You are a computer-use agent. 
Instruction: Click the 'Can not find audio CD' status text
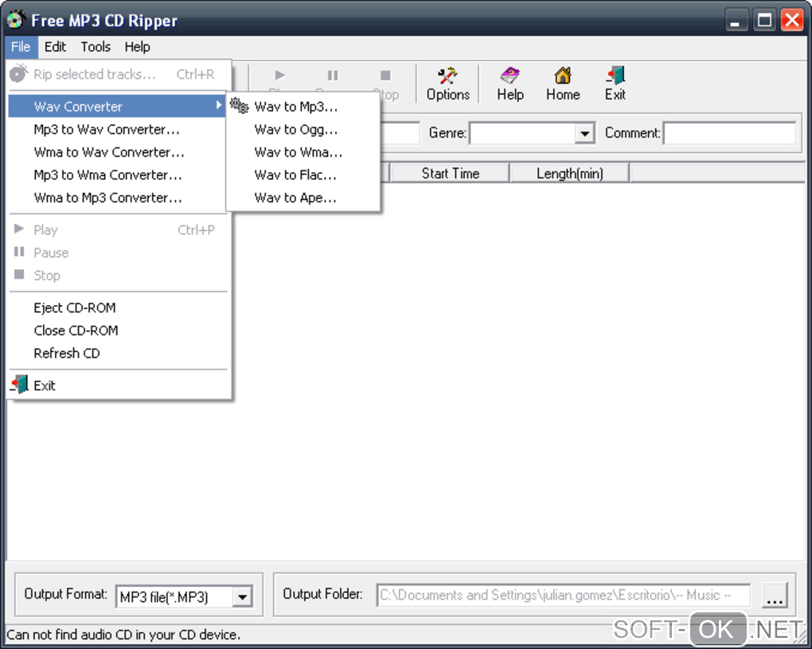(123, 635)
